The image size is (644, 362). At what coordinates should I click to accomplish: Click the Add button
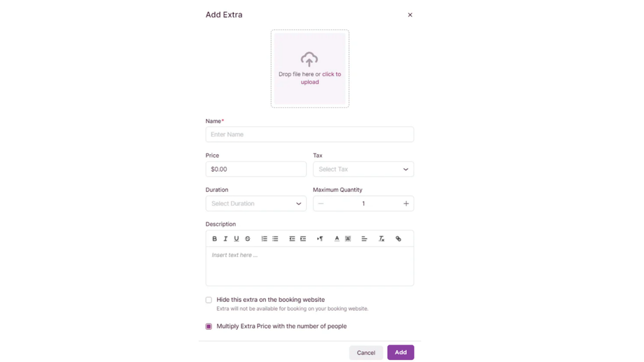tap(400, 352)
